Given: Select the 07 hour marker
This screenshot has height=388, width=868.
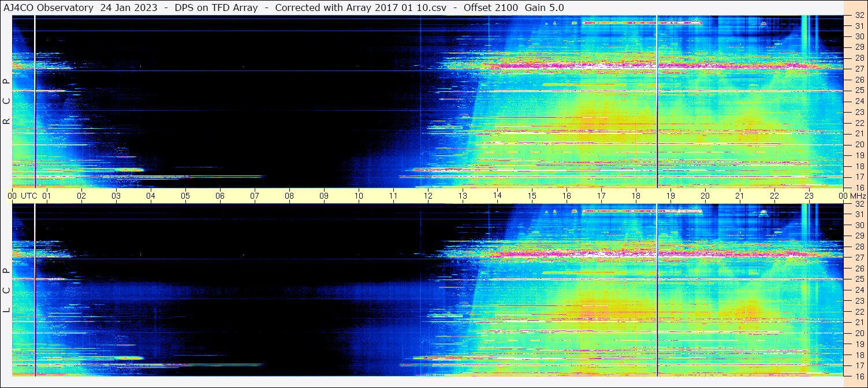Looking at the screenshot, I should [x=255, y=196].
